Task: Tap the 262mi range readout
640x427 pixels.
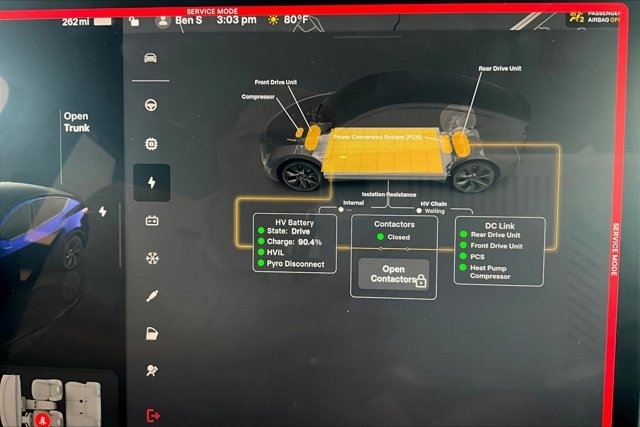Action: tap(76, 22)
